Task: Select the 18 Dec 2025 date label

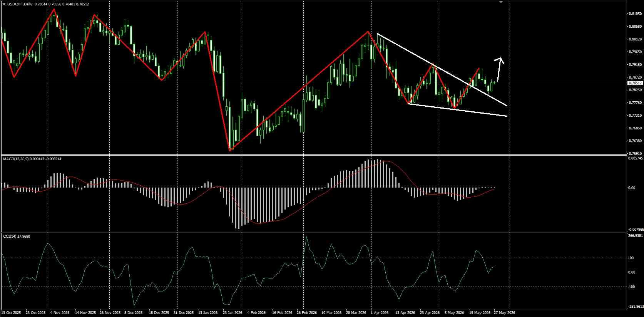Action: pyautogui.click(x=159, y=313)
